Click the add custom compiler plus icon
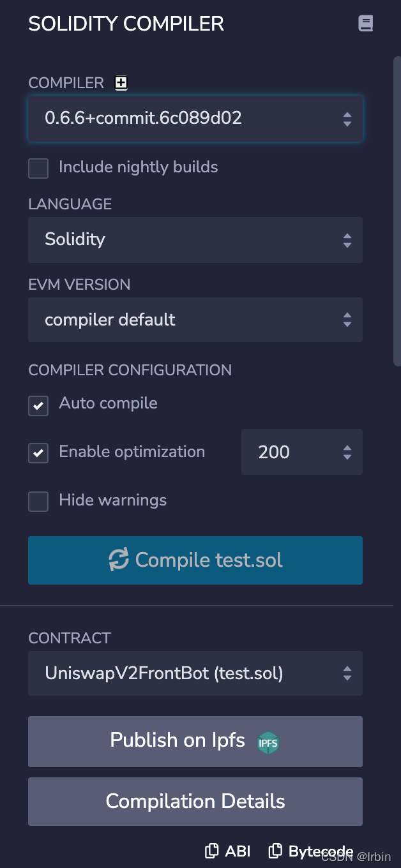This screenshot has width=401, height=868. point(121,82)
